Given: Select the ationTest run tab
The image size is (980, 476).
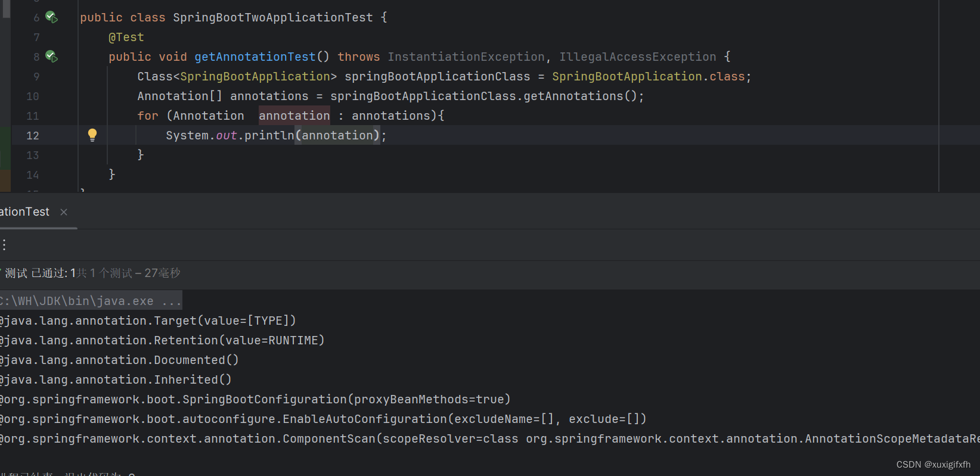Looking at the screenshot, I should tap(24, 212).
